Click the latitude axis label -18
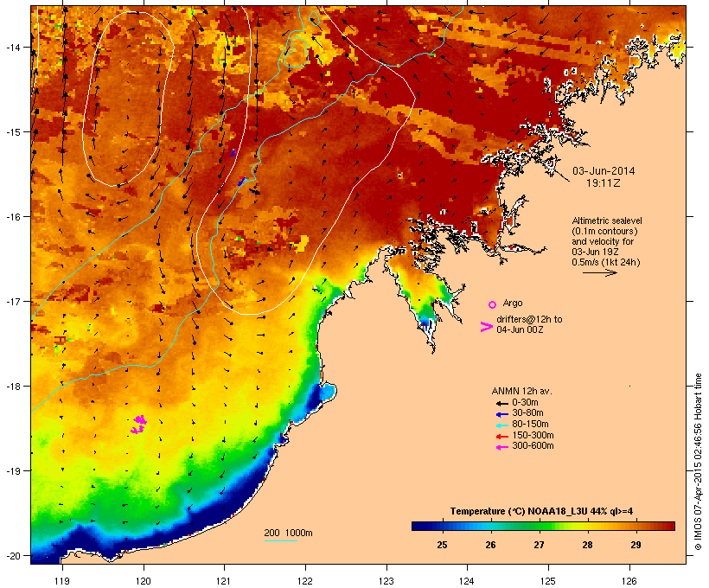Screen dimensions: 709x588 pos(13,387)
